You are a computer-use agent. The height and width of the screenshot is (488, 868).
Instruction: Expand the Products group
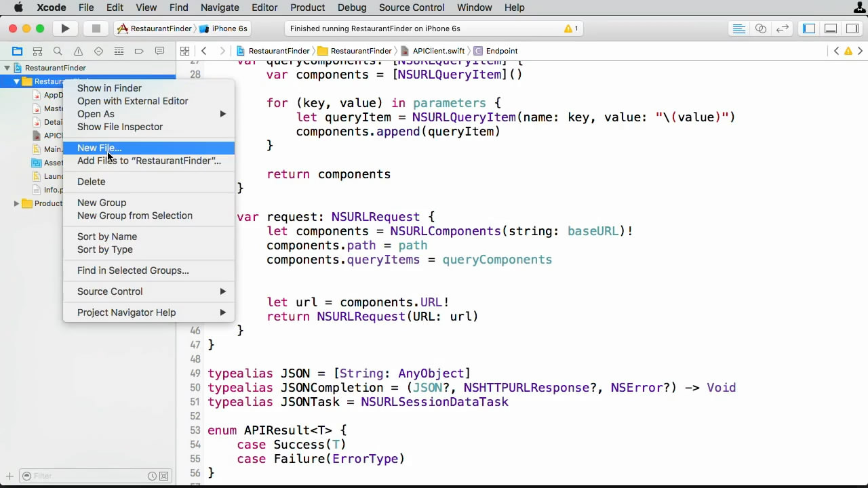click(x=16, y=203)
